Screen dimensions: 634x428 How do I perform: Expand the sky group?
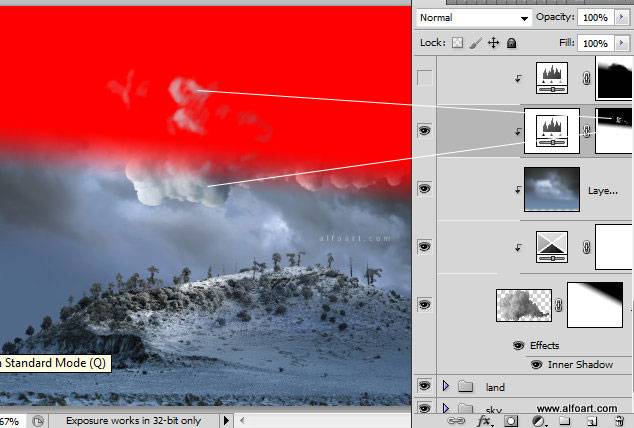tap(446, 407)
